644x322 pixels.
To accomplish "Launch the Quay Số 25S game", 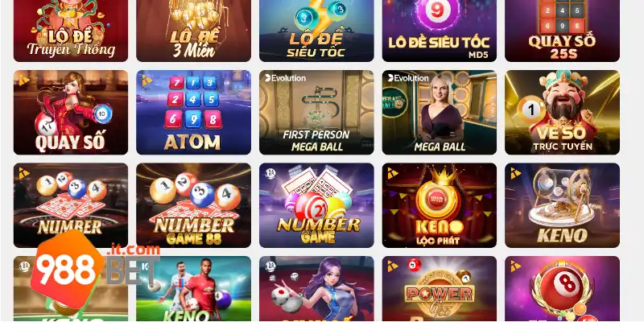I will coord(562,31).
